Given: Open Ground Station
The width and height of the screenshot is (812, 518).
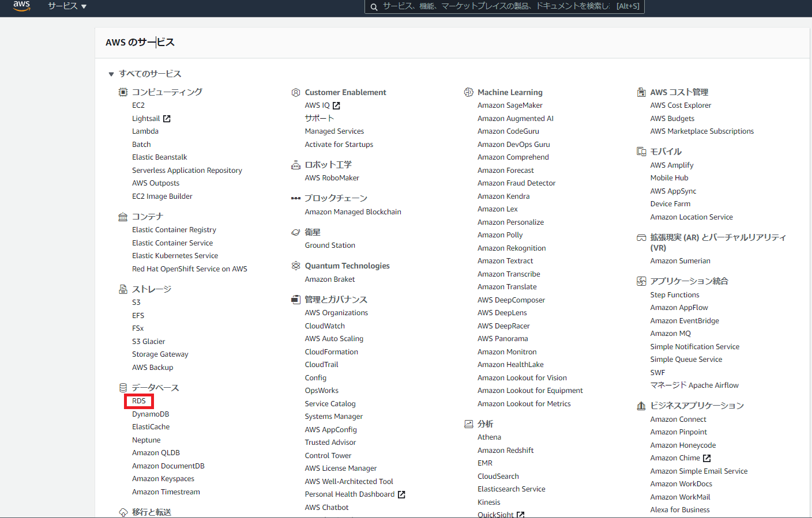Looking at the screenshot, I should tap(330, 245).
